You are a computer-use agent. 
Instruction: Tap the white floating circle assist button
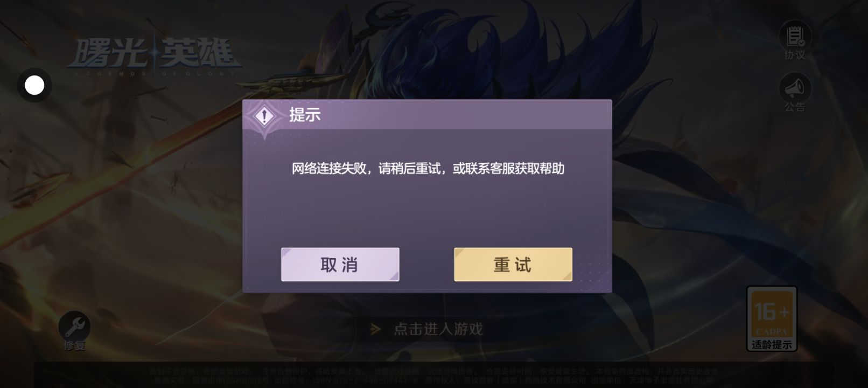click(34, 85)
